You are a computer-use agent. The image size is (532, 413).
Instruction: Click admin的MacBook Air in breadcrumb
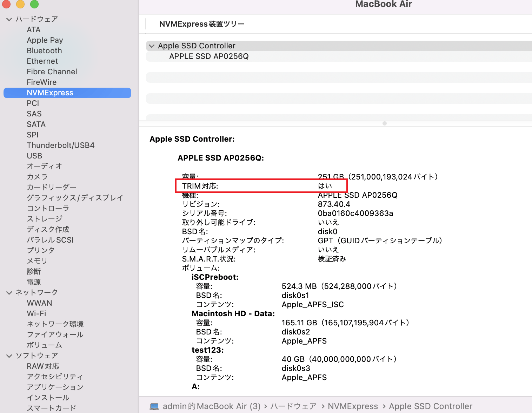click(212, 406)
